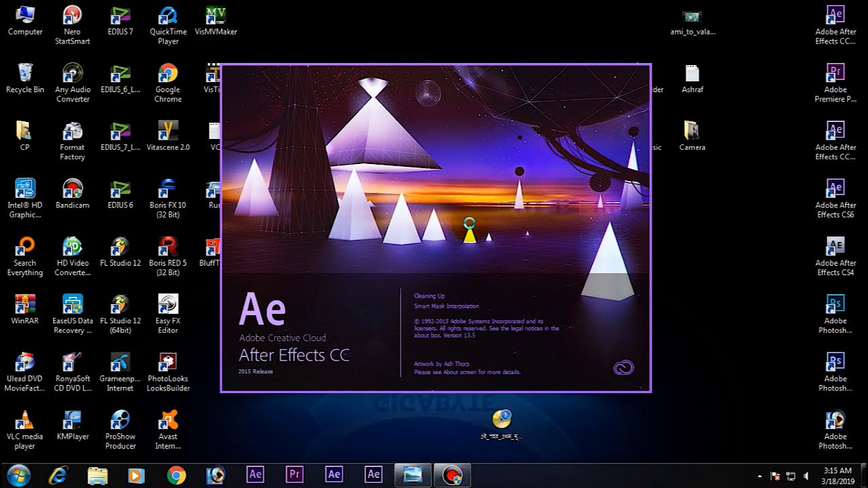The height and width of the screenshot is (488, 868).
Task: Open RonyaSoft CD DVD Label shortcut
Action: tap(73, 373)
